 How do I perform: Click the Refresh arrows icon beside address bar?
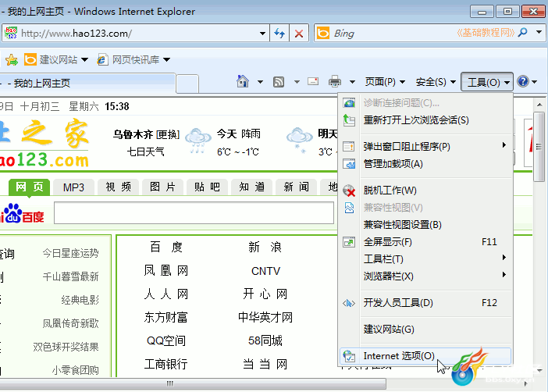point(279,34)
